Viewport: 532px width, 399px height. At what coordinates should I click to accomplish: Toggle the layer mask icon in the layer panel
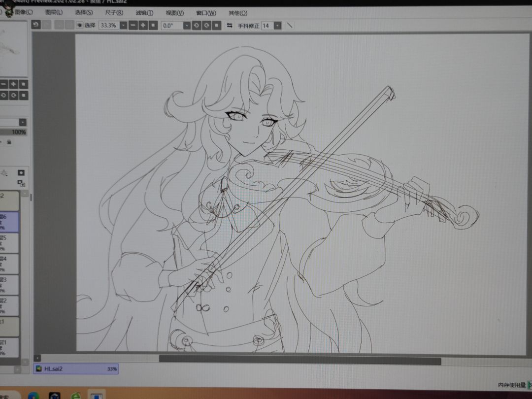(21, 173)
